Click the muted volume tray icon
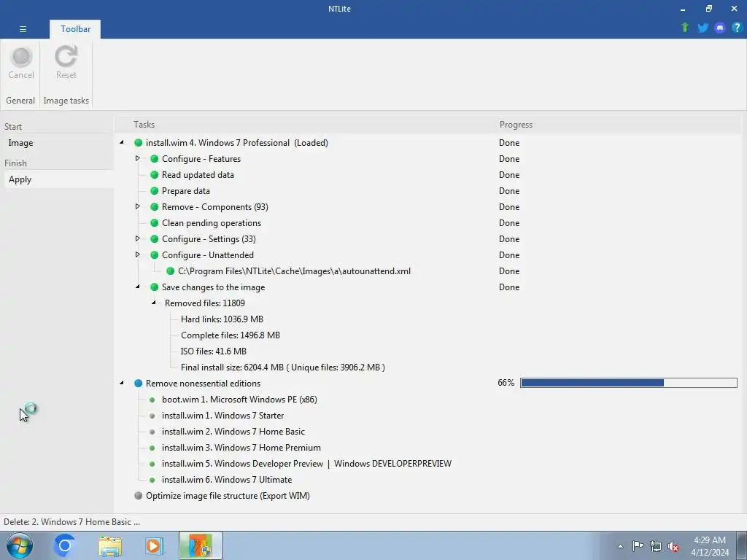747x560 pixels. tap(673, 546)
